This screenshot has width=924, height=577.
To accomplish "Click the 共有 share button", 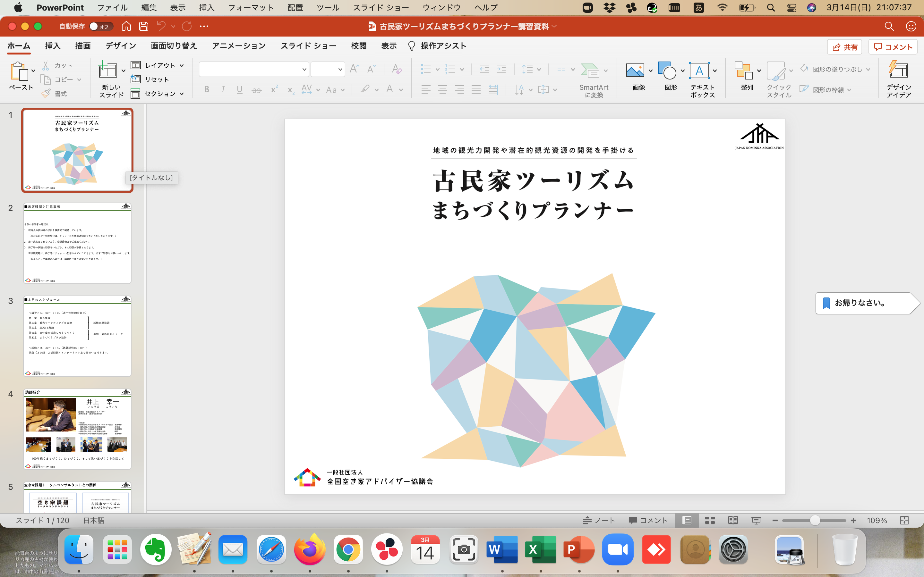I will (x=844, y=47).
